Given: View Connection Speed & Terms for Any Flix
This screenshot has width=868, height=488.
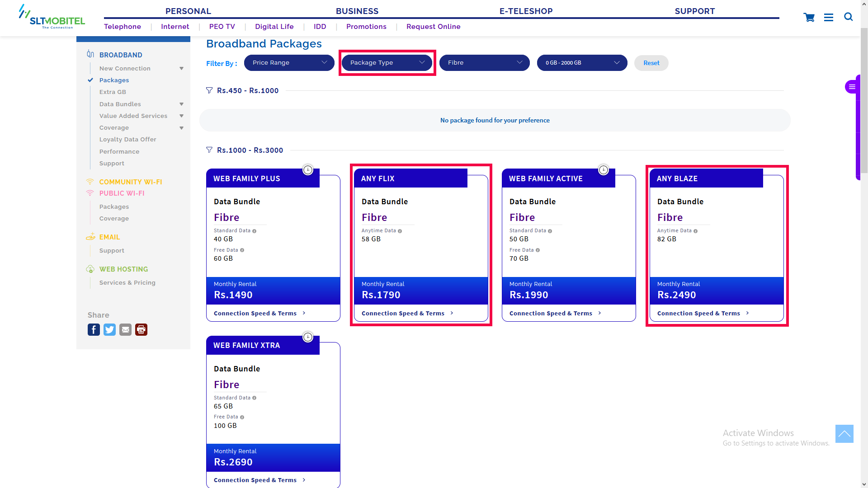Looking at the screenshot, I should tap(407, 313).
